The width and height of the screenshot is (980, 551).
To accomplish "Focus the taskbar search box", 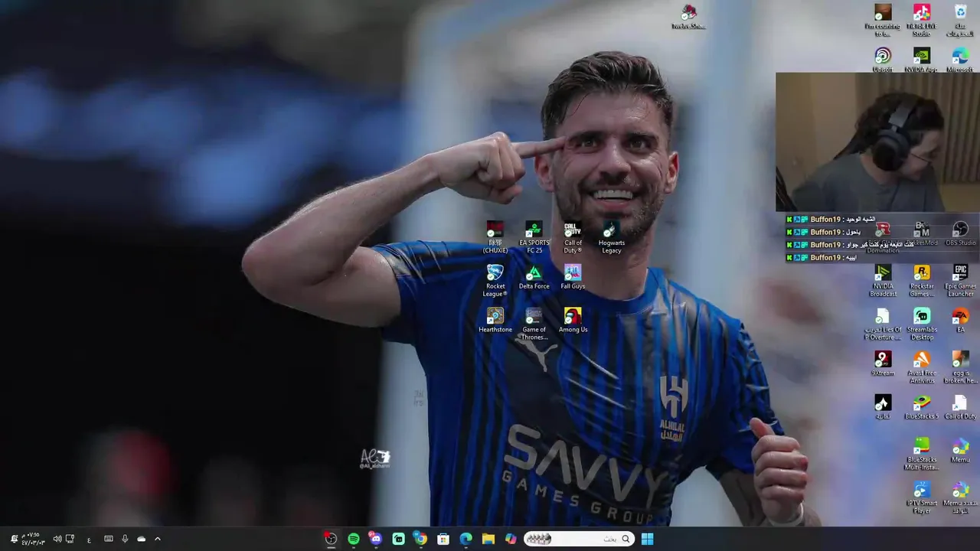I will click(x=579, y=539).
